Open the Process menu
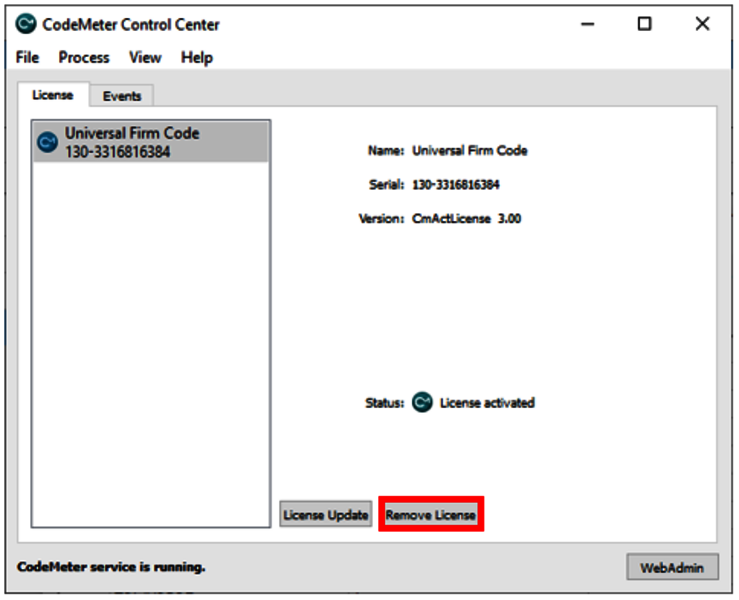The width and height of the screenshot is (739, 600). [x=84, y=58]
